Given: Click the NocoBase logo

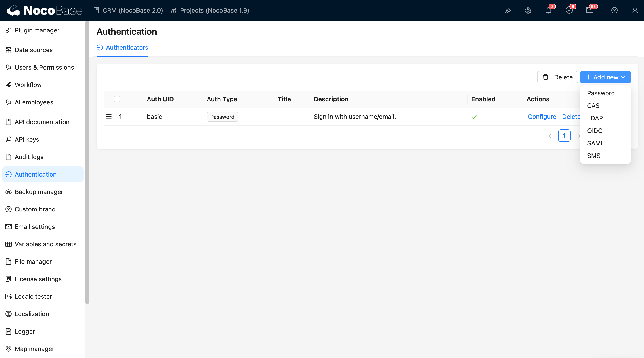Looking at the screenshot, I should click(45, 11).
